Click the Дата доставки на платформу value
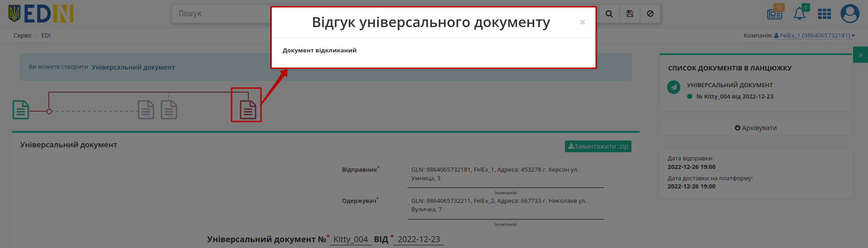This screenshot has height=248, width=868. (x=692, y=187)
